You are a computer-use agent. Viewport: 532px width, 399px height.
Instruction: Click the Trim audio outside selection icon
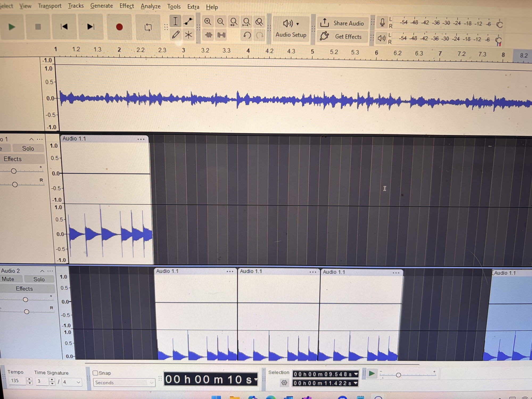[x=208, y=35]
